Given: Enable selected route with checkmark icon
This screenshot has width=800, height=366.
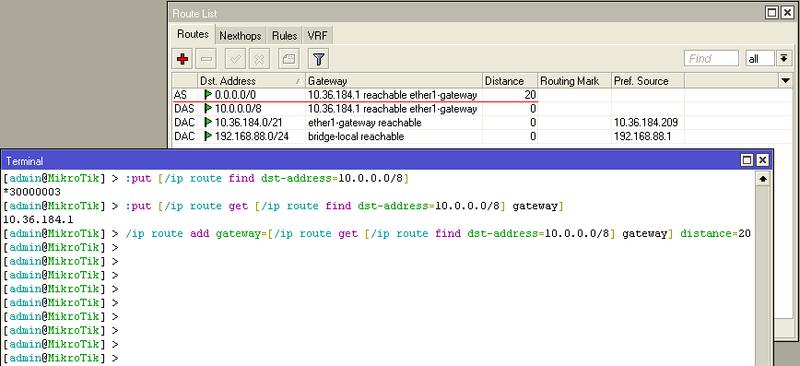Looking at the screenshot, I should 235,59.
